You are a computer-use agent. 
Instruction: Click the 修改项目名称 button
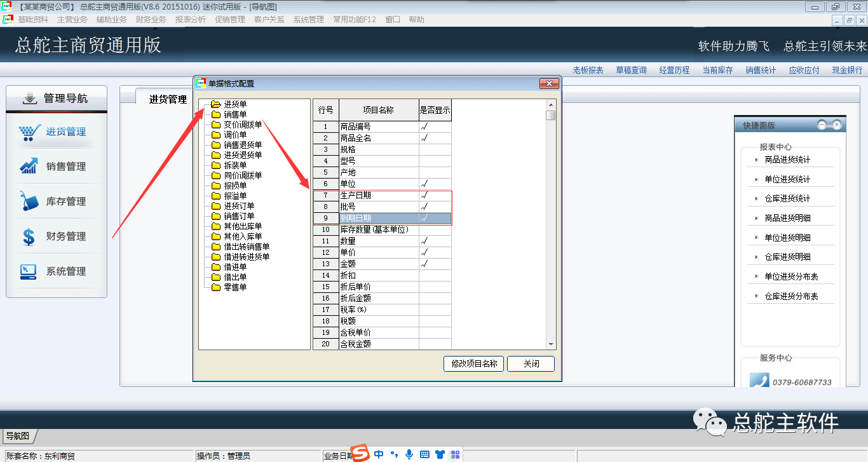tap(474, 363)
